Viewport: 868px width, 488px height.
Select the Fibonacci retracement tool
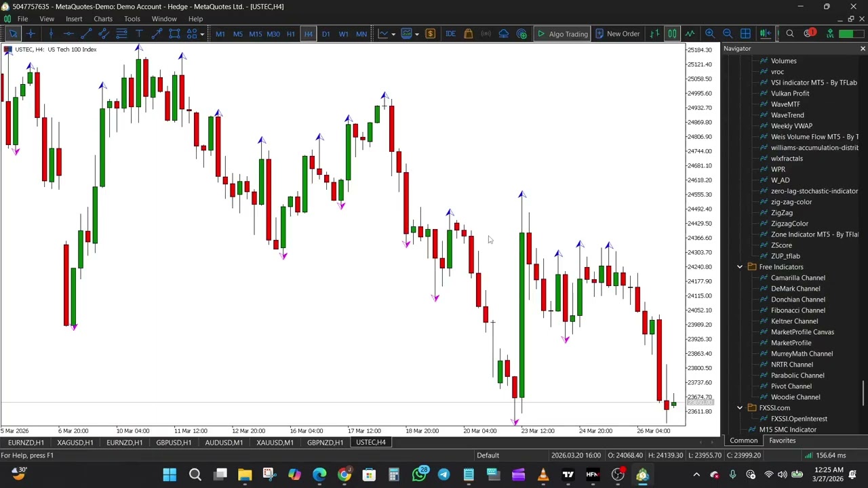click(x=121, y=34)
